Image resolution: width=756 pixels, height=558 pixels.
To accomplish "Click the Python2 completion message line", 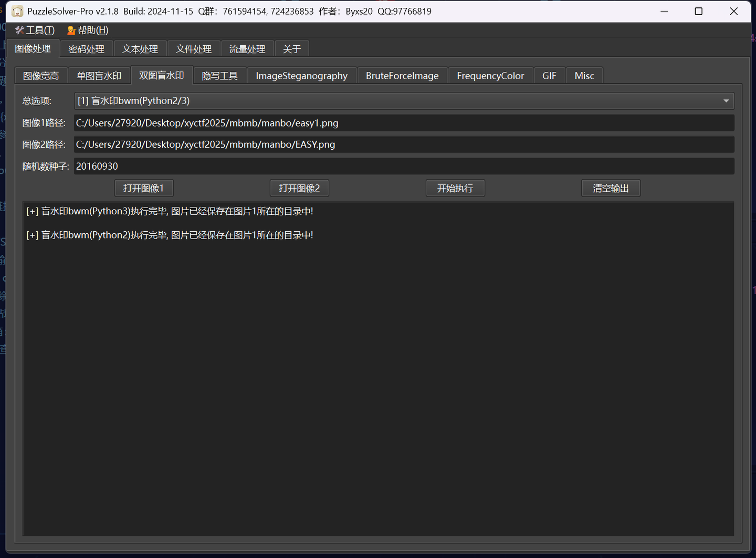I will click(x=170, y=235).
